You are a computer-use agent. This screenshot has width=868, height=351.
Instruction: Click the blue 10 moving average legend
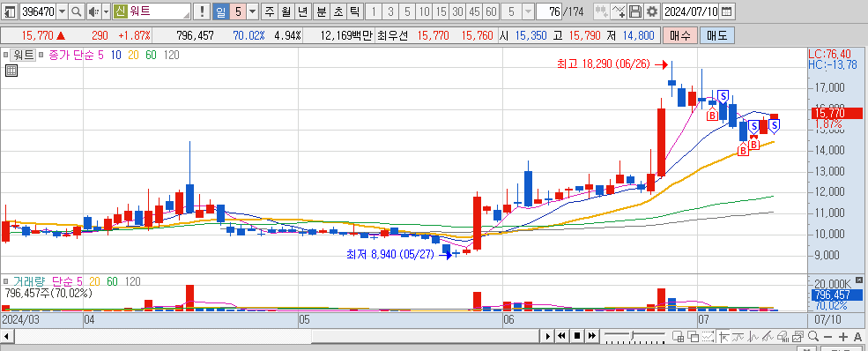[x=116, y=55]
